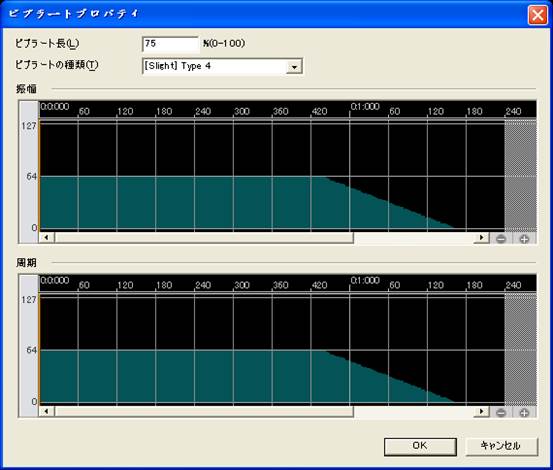
Task: Click the 0:0:000 marker on amplitude ruler
Action: (x=55, y=106)
